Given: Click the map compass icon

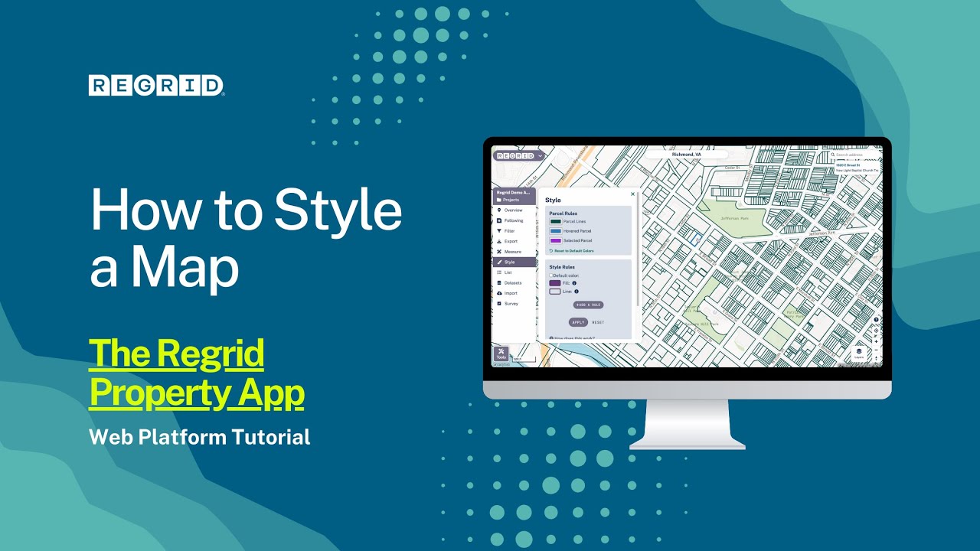Looking at the screenshot, I should 876,358.
